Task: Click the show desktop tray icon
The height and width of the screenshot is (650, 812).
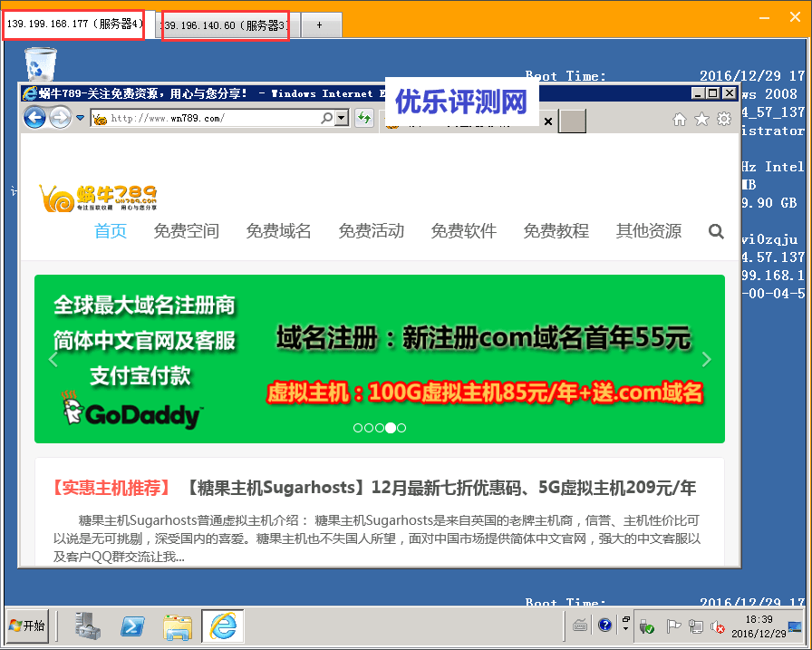Action: [795, 626]
